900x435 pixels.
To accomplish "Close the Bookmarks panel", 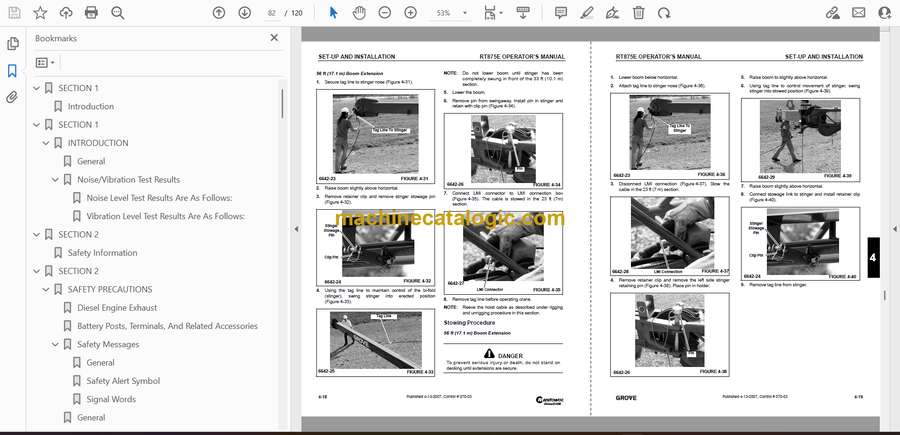I will click(274, 38).
